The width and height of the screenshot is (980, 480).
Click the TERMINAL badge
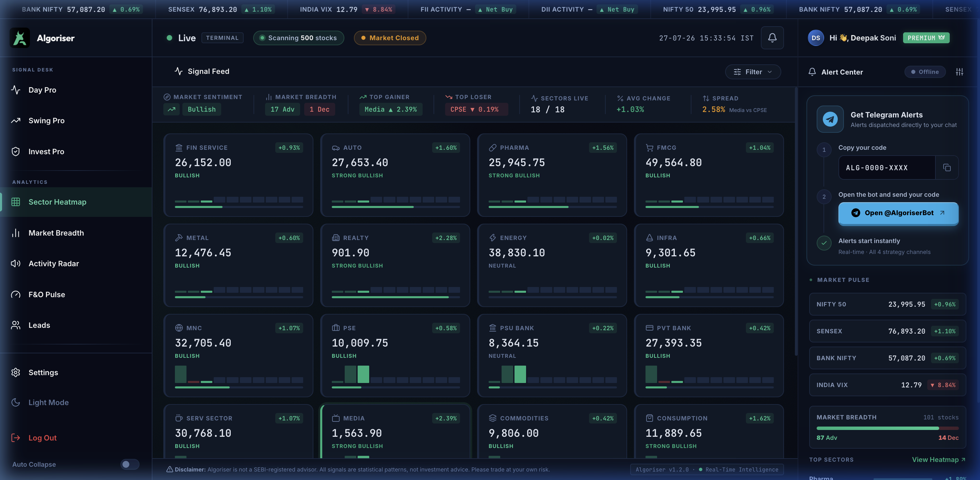[222, 38]
